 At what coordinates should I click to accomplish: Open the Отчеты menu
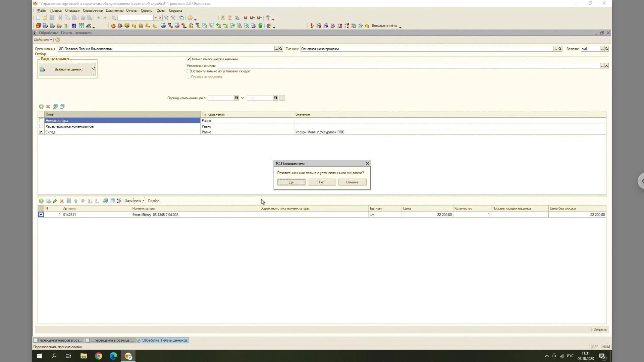click(x=131, y=11)
